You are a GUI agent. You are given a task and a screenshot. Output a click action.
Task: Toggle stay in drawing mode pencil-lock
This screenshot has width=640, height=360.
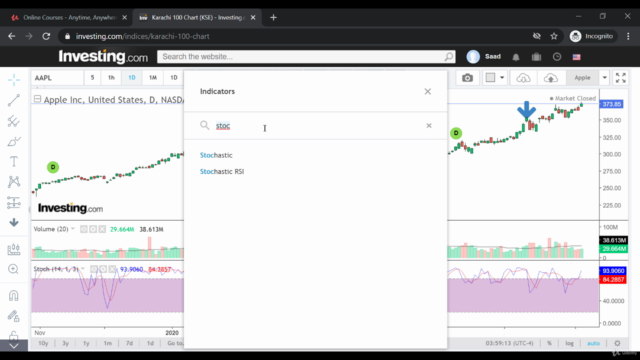coord(14,316)
